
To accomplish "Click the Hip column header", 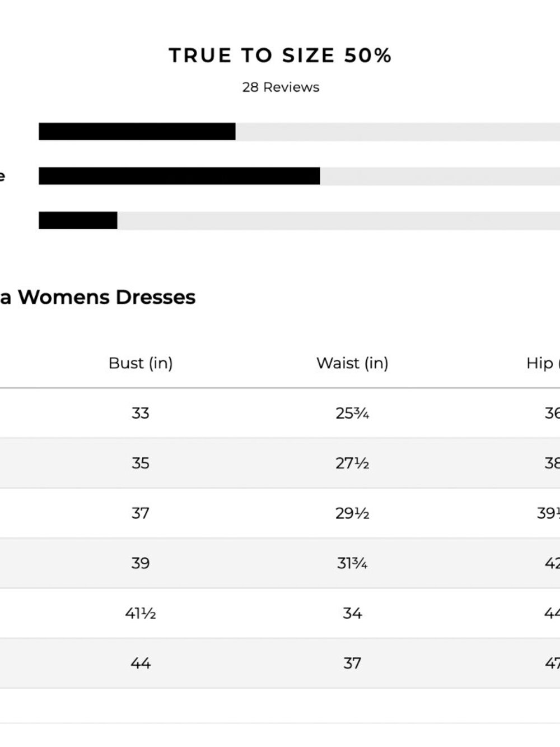I will pos(543,363).
